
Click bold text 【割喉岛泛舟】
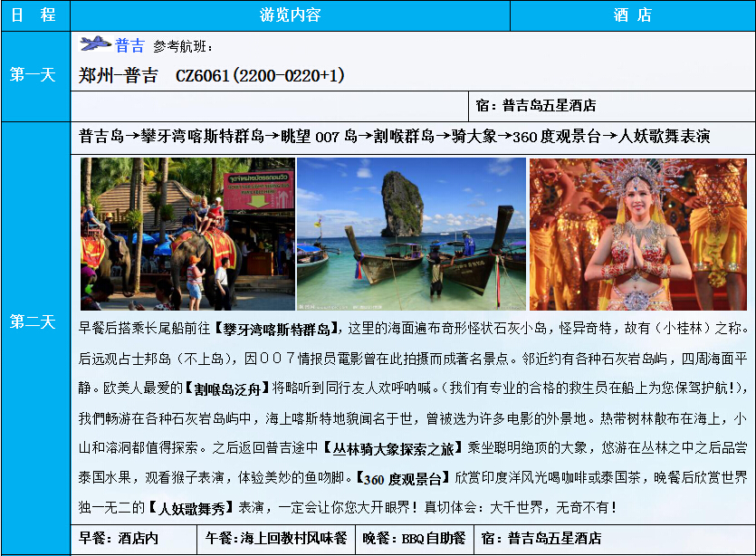coord(226,388)
